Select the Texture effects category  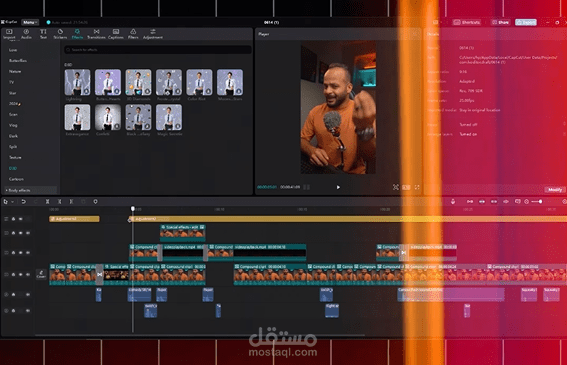point(15,157)
